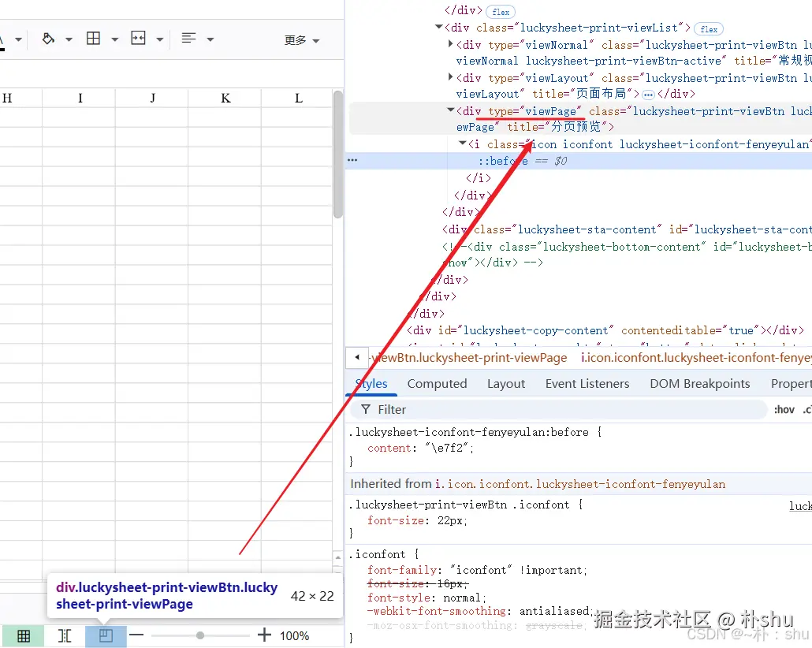Switch to the Properties tab
Image resolution: width=812 pixels, height=648 pixels.
pyautogui.click(x=791, y=384)
